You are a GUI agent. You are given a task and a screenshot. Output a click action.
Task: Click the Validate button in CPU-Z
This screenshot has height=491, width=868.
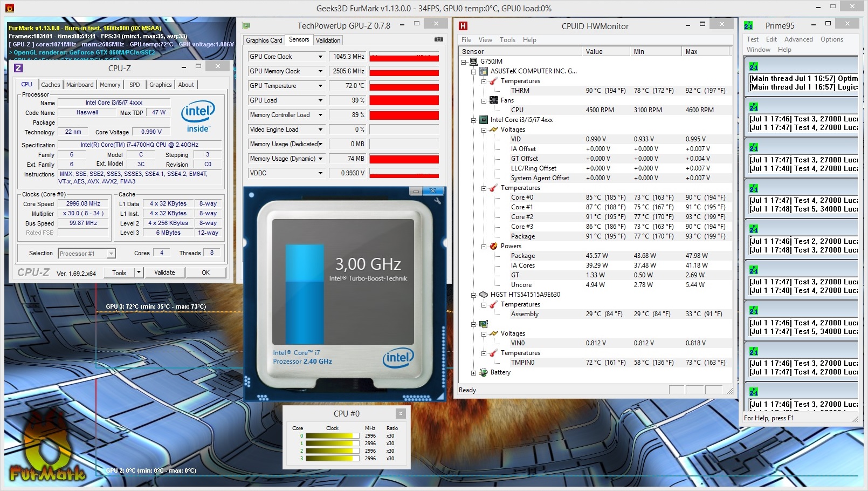[x=164, y=272]
